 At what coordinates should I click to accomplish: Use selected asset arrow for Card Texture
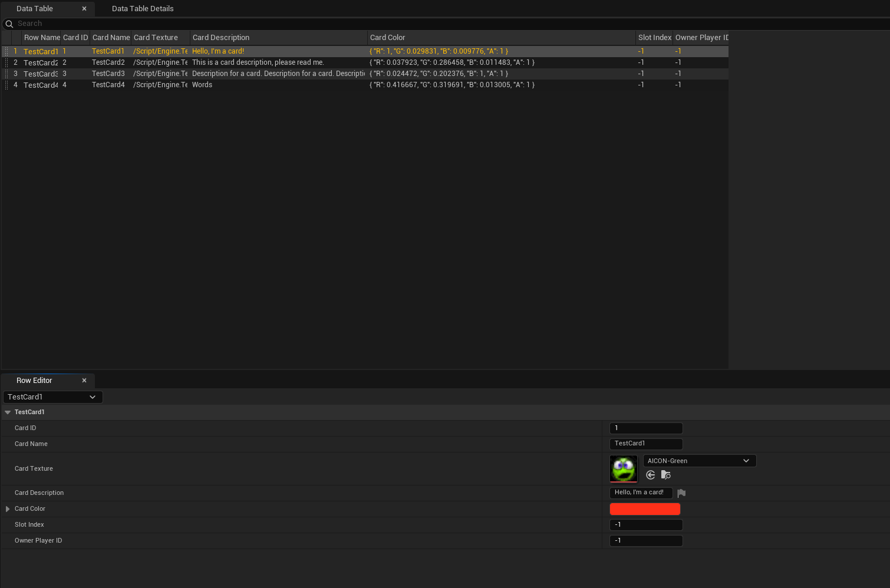coord(651,475)
